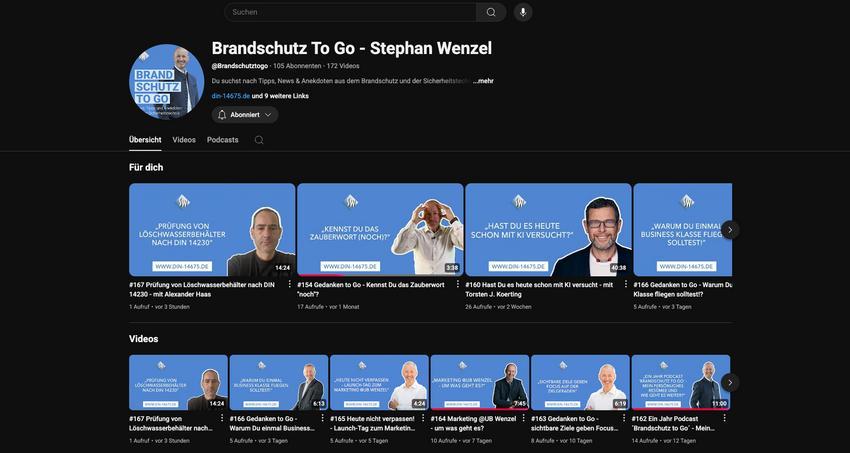The image size is (850, 453).
Task: Select the Übersicht tab
Action: tap(145, 140)
